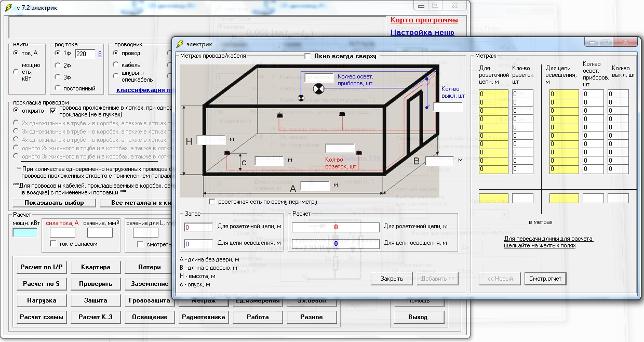The image size is (644, 342).
Task: Click the first yellow розеточной цепи field
Action: point(493,94)
